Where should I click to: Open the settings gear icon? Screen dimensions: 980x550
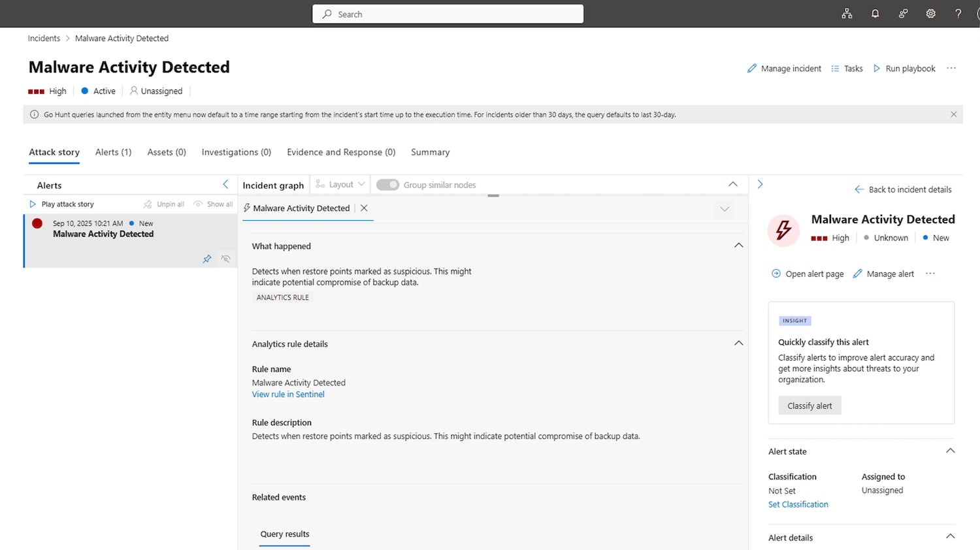(930, 14)
